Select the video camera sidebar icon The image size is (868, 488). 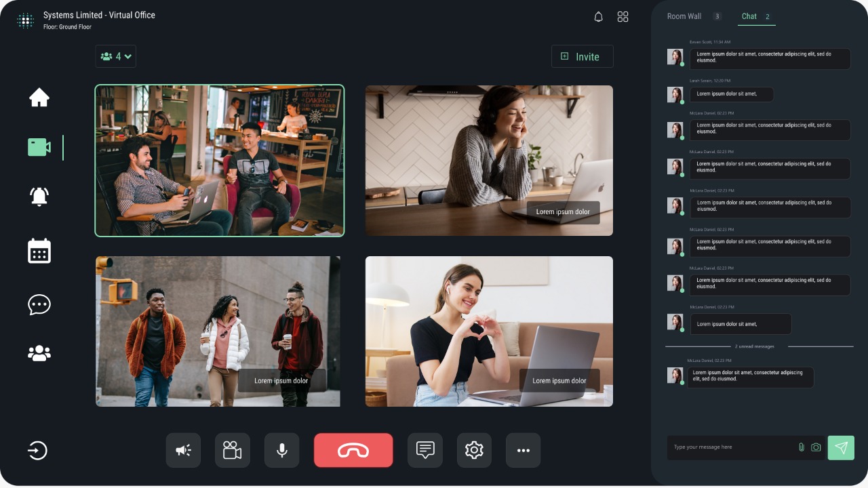pyautogui.click(x=39, y=147)
